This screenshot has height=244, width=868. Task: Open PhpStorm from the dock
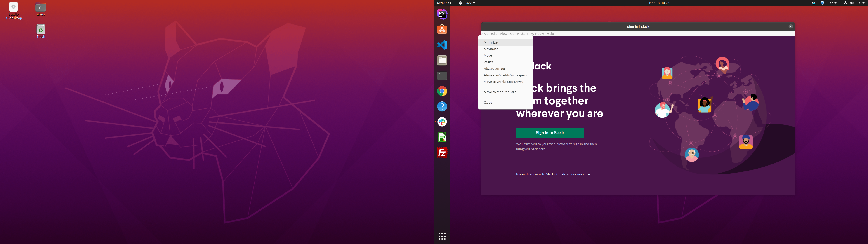coord(442,14)
